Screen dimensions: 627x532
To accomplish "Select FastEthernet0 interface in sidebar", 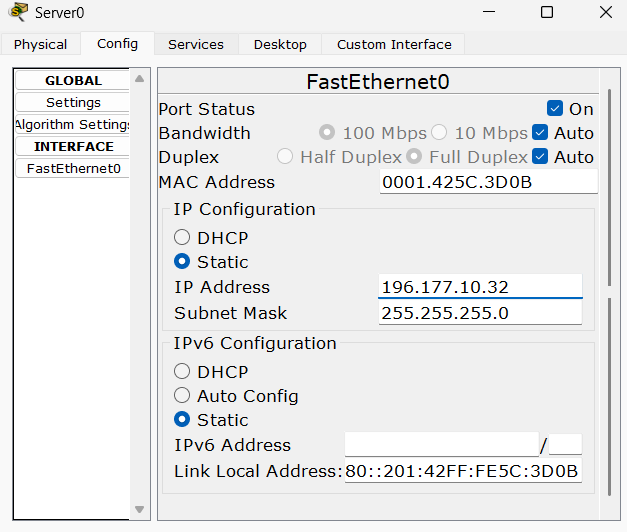I will 73,169.
